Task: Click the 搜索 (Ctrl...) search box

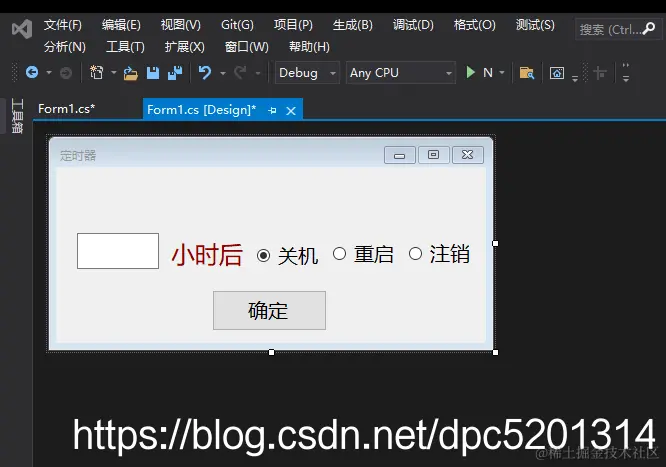Action: click(x=618, y=29)
